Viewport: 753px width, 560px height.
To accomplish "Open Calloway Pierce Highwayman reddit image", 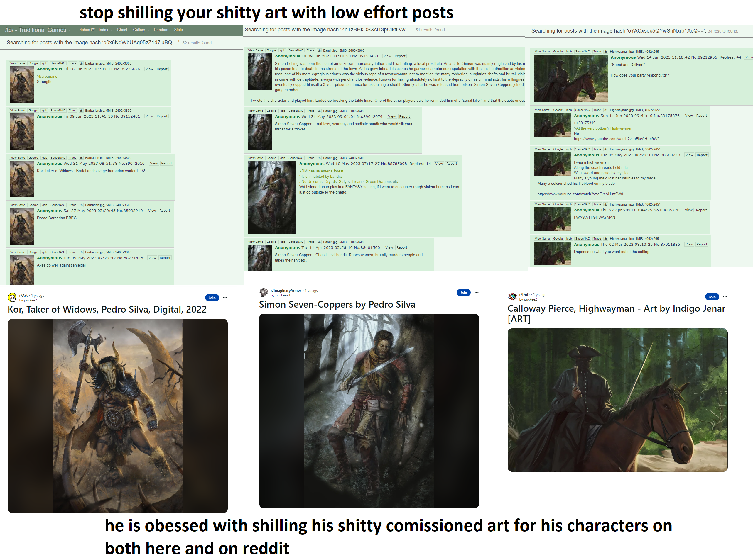I will click(617, 400).
